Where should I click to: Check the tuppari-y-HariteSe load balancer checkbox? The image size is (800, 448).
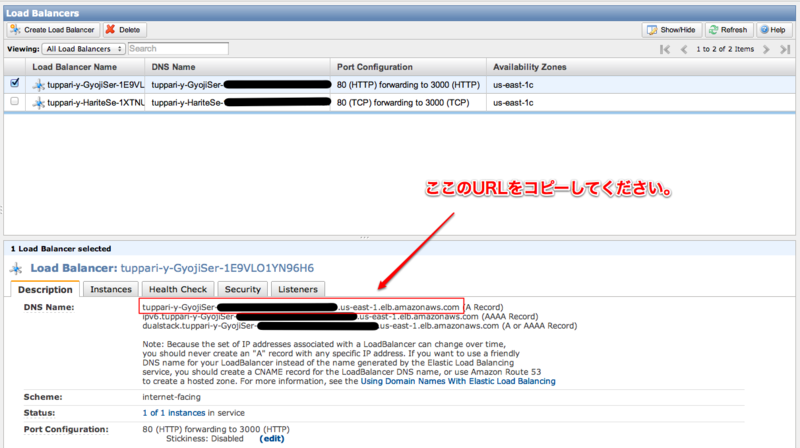pyautogui.click(x=15, y=102)
